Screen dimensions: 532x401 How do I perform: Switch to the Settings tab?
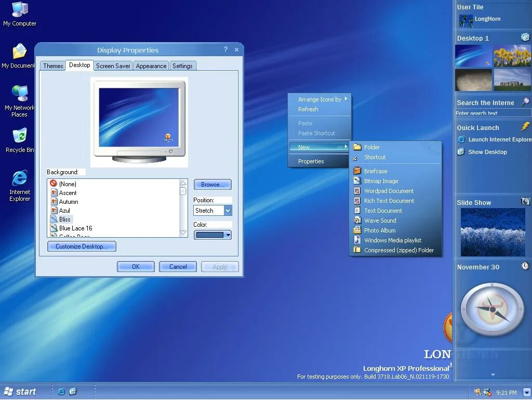point(182,66)
